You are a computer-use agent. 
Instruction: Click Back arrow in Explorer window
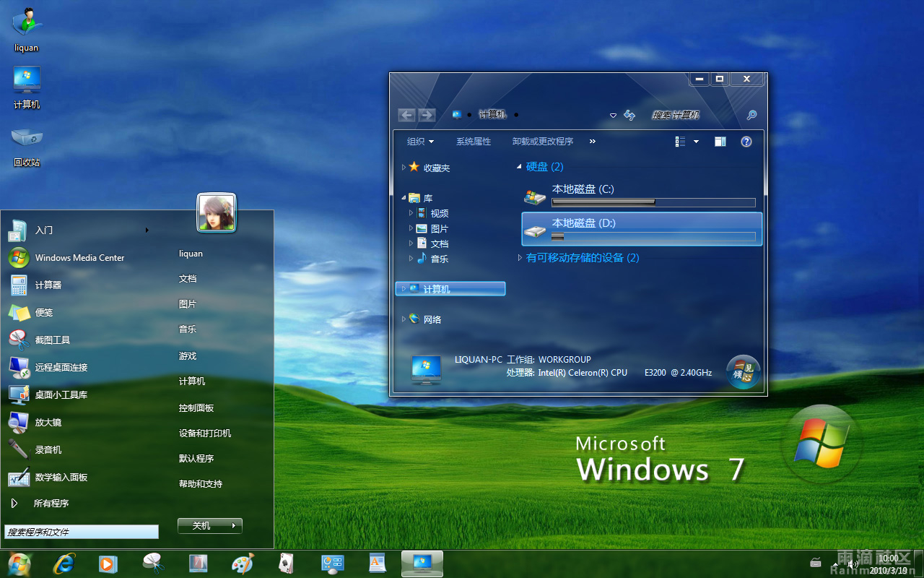[x=407, y=115]
